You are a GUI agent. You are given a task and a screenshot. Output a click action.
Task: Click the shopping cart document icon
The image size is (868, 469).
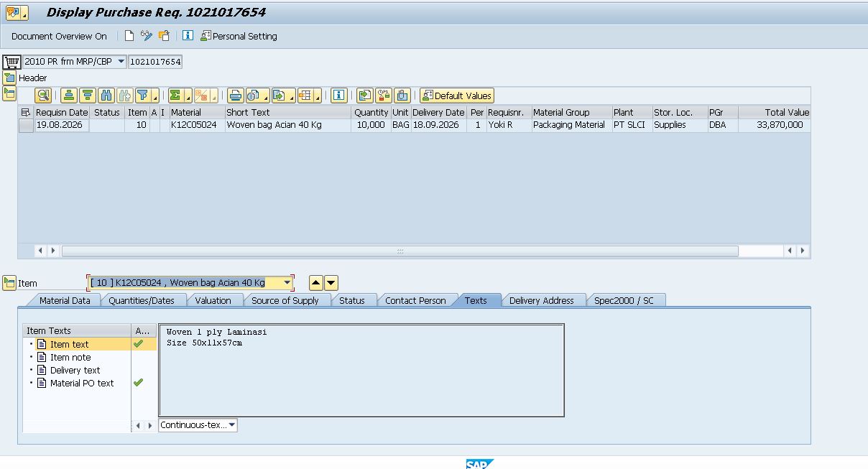pyautogui.click(x=11, y=62)
